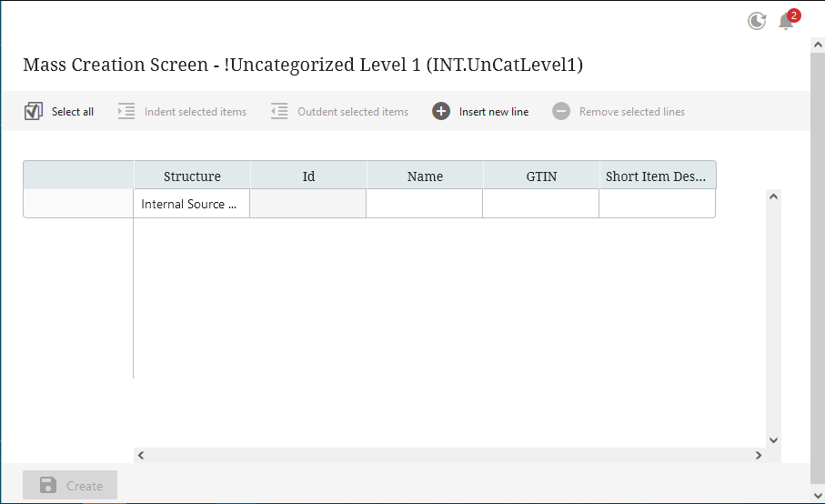Click the GTIN cell in first row
Viewport: 825px width, 504px height.
click(x=540, y=204)
